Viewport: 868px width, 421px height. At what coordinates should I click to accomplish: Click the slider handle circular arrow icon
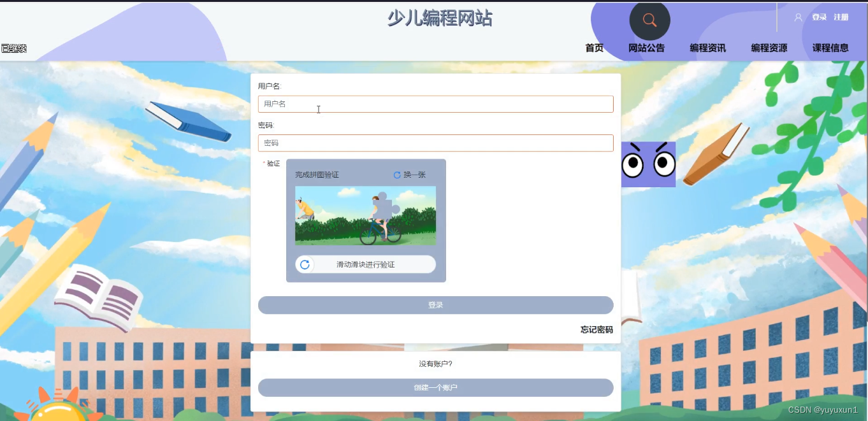305,264
